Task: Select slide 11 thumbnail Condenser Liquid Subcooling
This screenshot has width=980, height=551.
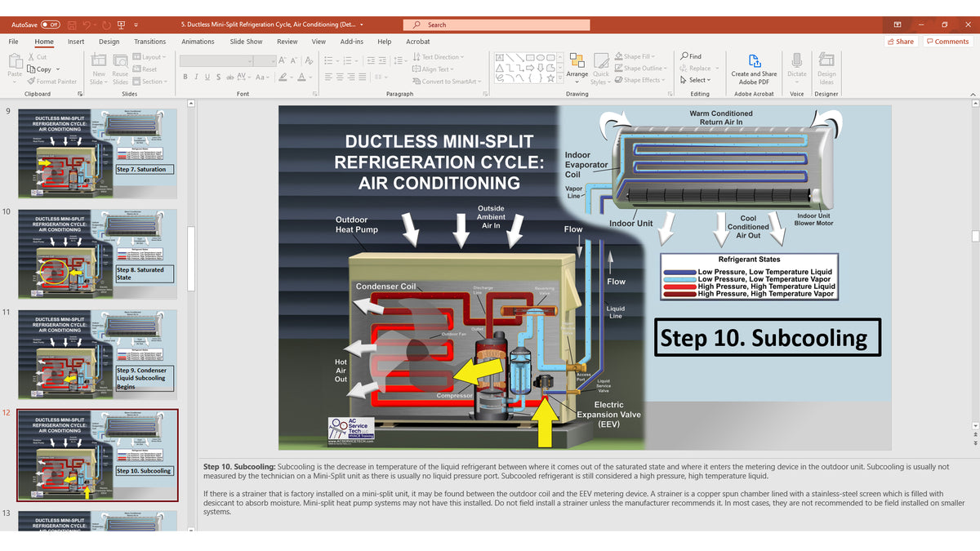Action: (x=96, y=353)
